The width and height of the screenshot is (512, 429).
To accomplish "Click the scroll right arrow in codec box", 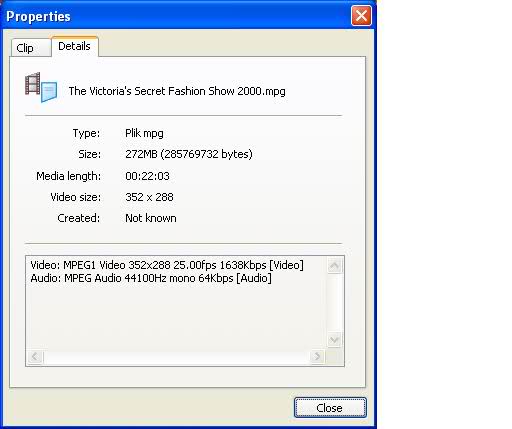I will point(317,357).
